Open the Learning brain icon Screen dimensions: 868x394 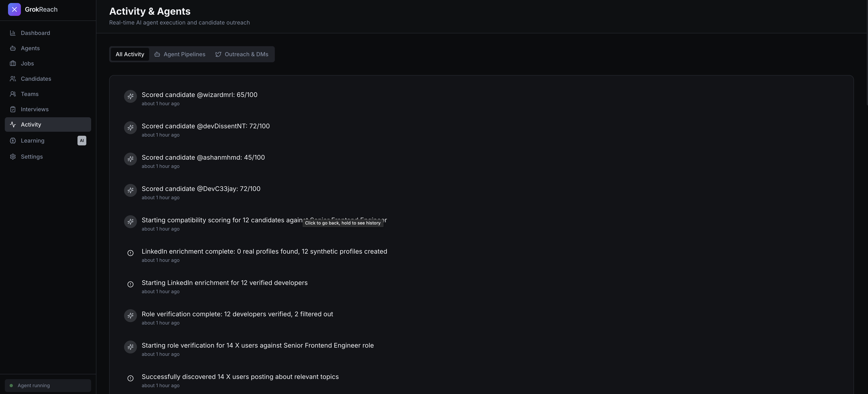(13, 141)
